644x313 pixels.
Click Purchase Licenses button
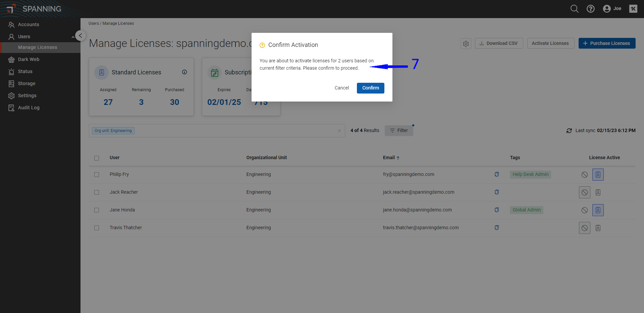pos(607,43)
